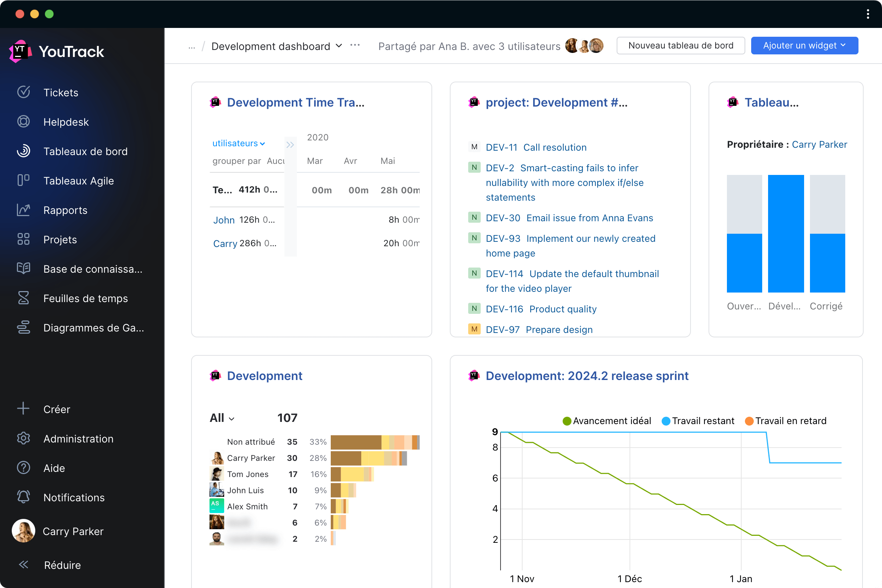Viewport: 882px width, 588px height.
Task: Click the Créer menu item
Action: (x=56, y=409)
